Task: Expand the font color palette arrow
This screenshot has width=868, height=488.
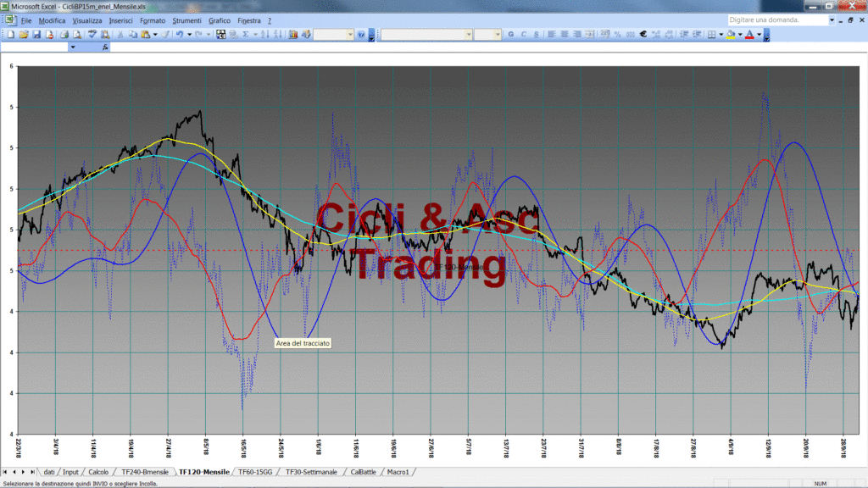Action: pos(759,34)
